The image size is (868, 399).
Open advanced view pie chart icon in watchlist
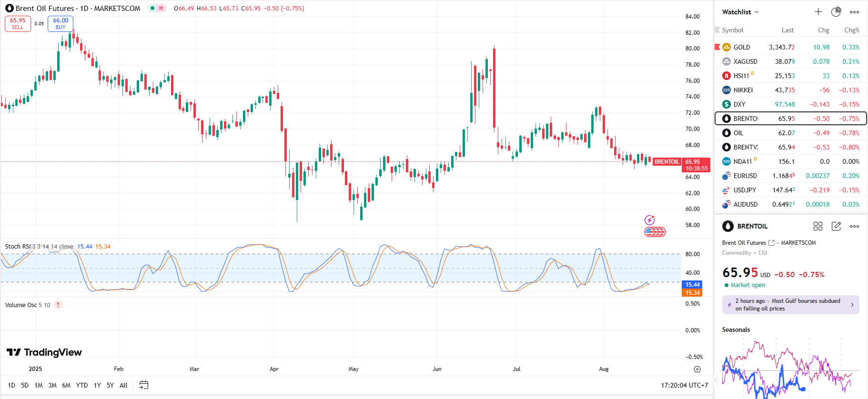[836, 12]
